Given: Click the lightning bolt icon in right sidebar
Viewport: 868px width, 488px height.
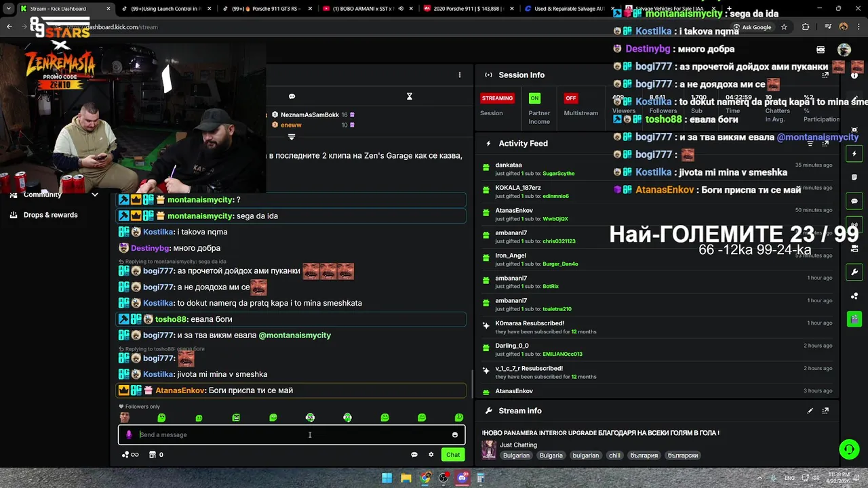Looking at the screenshot, I should click(x=854, y=154).
